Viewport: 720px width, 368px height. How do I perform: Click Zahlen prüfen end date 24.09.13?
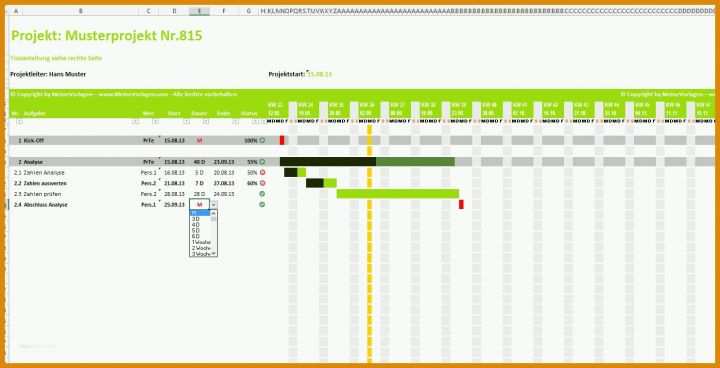(224, 194)
